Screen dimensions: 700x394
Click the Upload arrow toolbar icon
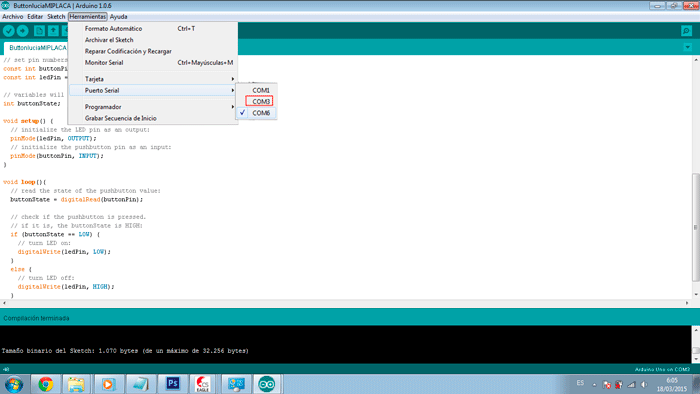(x=22, y=31)
